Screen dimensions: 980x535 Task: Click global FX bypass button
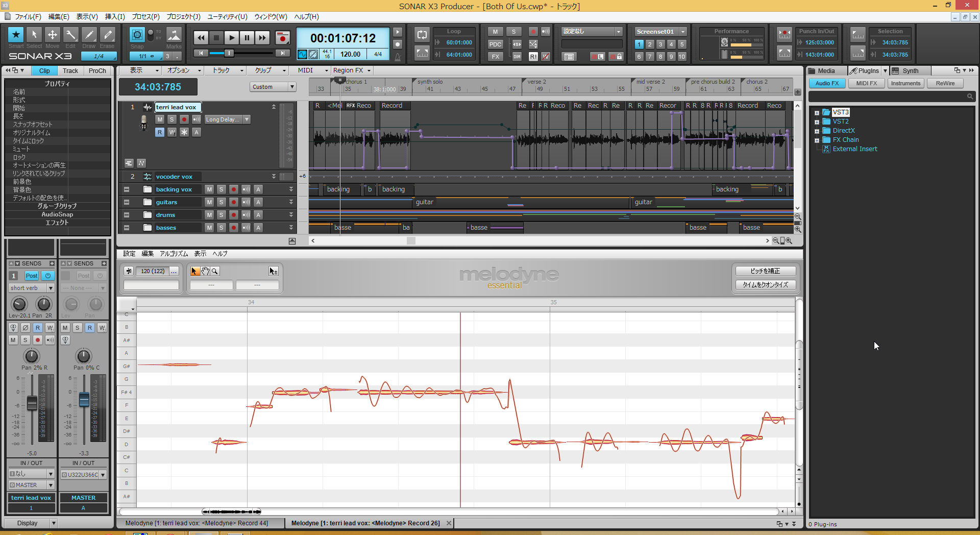tap(495, 57)
